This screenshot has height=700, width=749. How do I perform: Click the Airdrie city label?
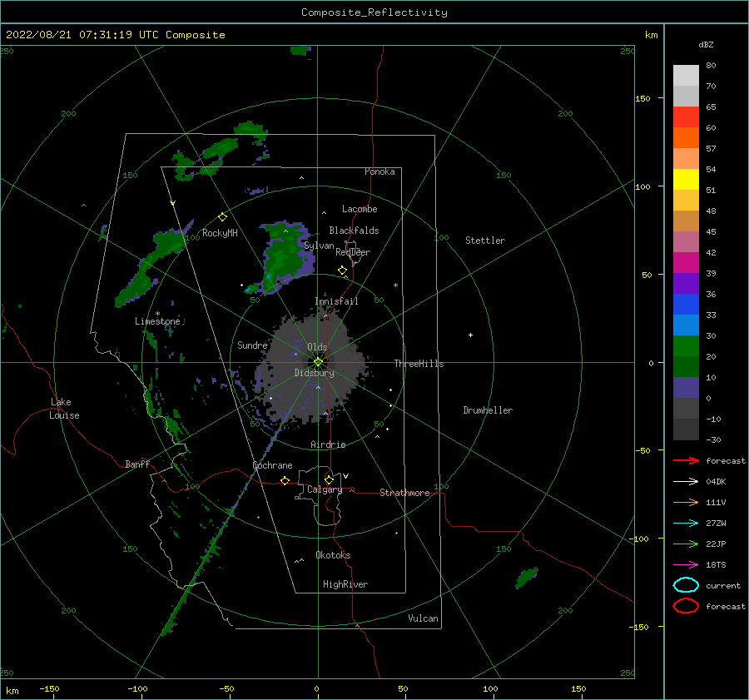point(328,444)
